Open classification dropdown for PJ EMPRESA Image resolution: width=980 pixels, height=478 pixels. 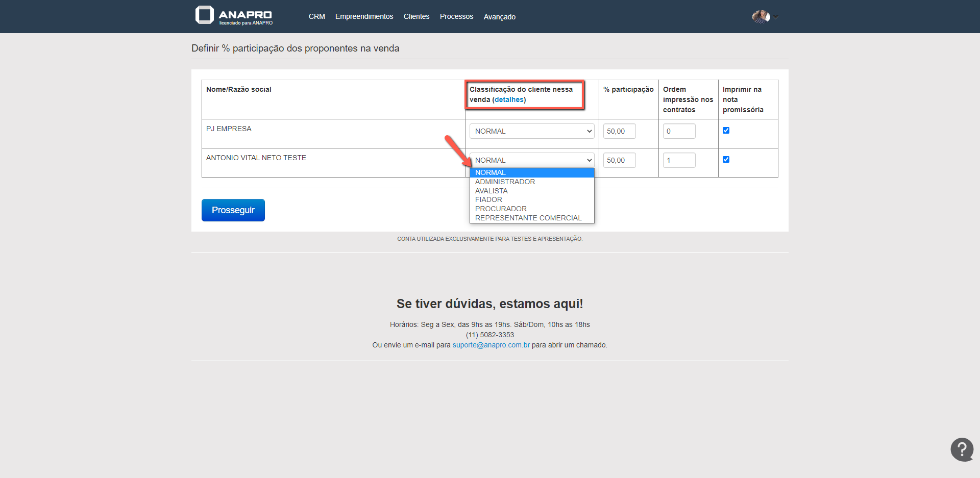point(531,131)
